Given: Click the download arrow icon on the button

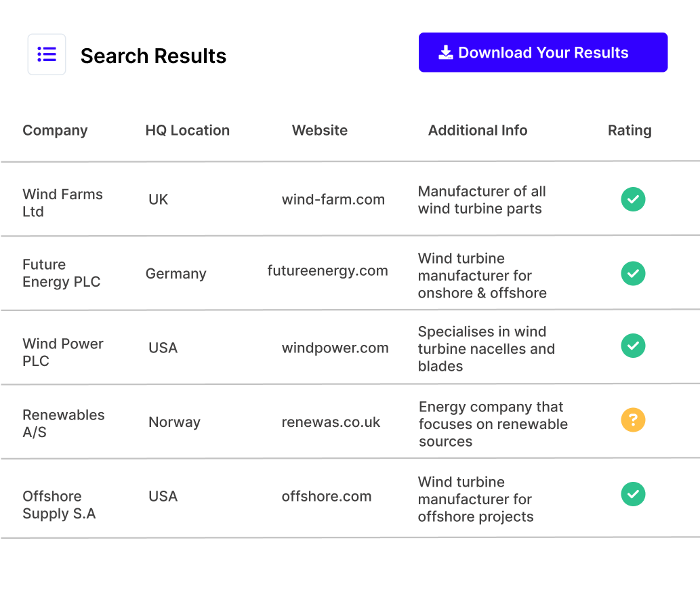Looking at the screenshot, I should (446, 52).
